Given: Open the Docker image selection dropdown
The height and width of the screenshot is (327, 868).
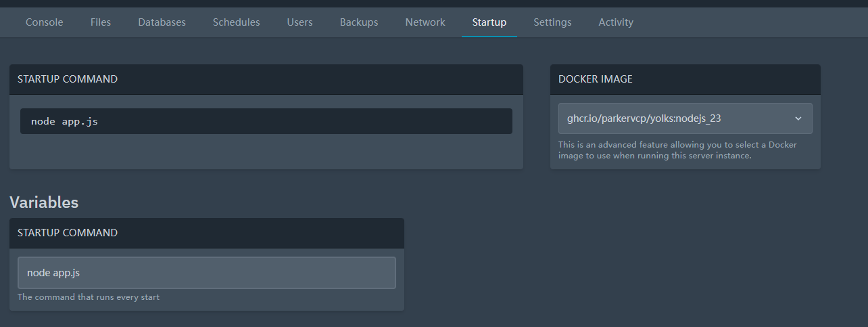Looking at the screenshot, I should 676,118.
